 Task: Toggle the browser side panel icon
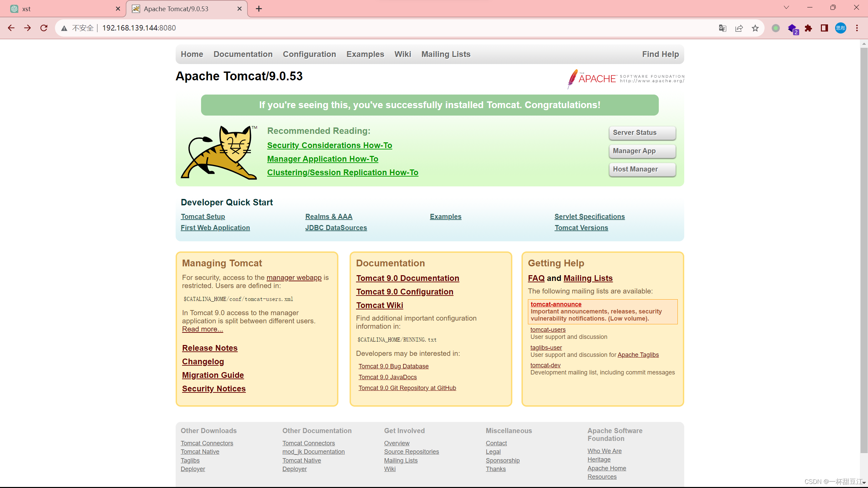[824, 28]
